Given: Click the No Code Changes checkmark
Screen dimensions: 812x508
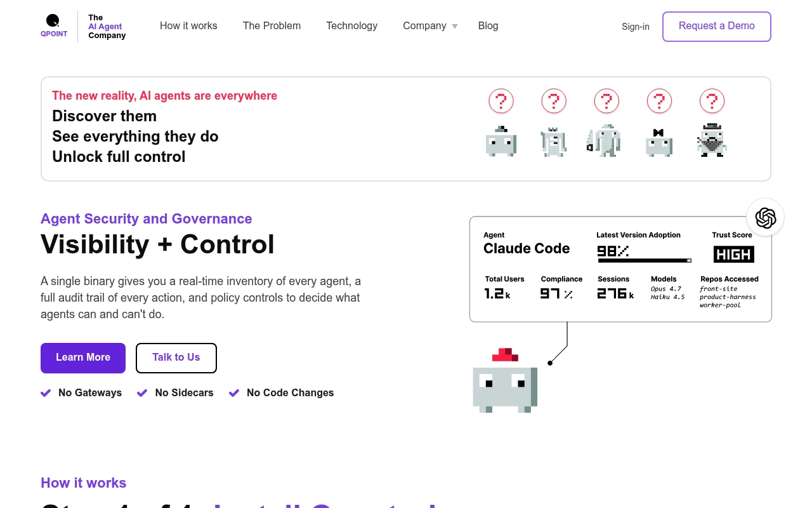Looking at the screenshot, I should pyautogui.click(x=234, y=393).
